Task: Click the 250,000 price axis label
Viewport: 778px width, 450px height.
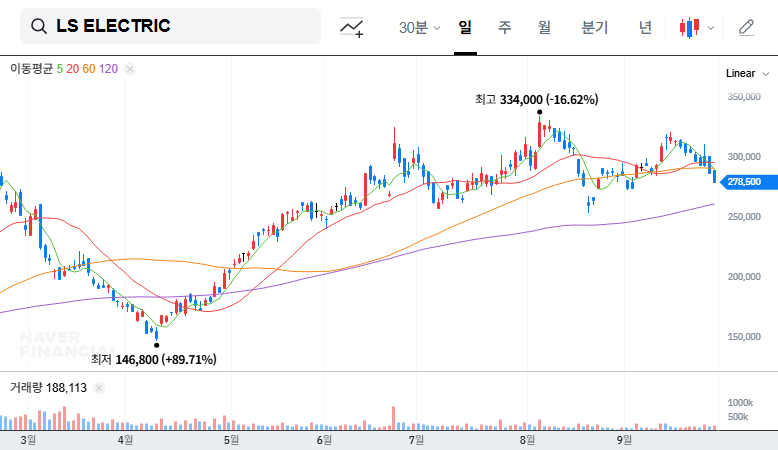Action: 744,217
